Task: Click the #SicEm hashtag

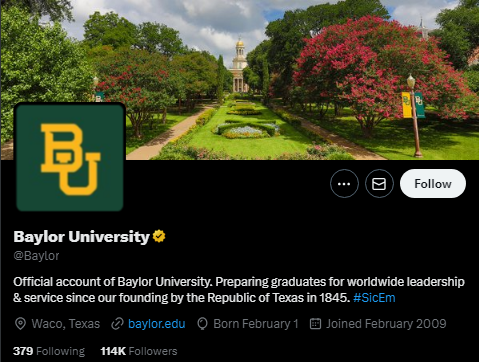Action: coord(374,298)
